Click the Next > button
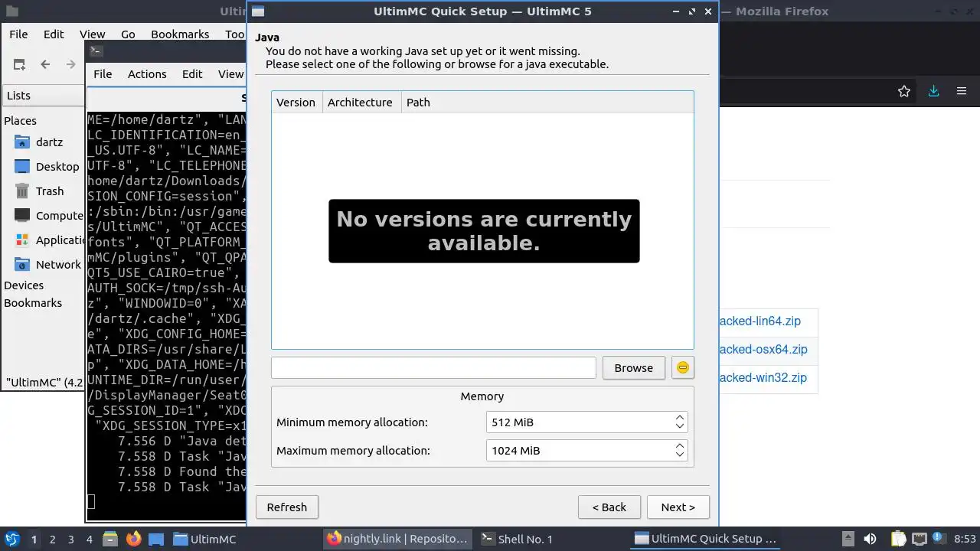The image size is (980, 551). click(x=678, y=507)
